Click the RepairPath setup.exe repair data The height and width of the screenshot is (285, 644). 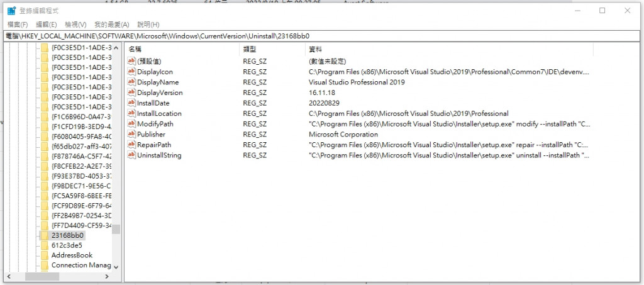pyautogui.click(x=449, y=145)
